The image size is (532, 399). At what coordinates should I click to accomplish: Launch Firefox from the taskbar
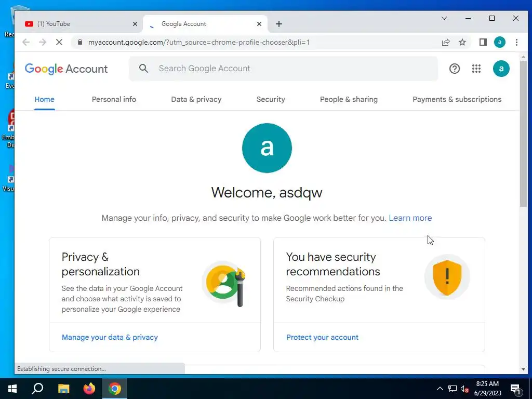click(89, 389)
